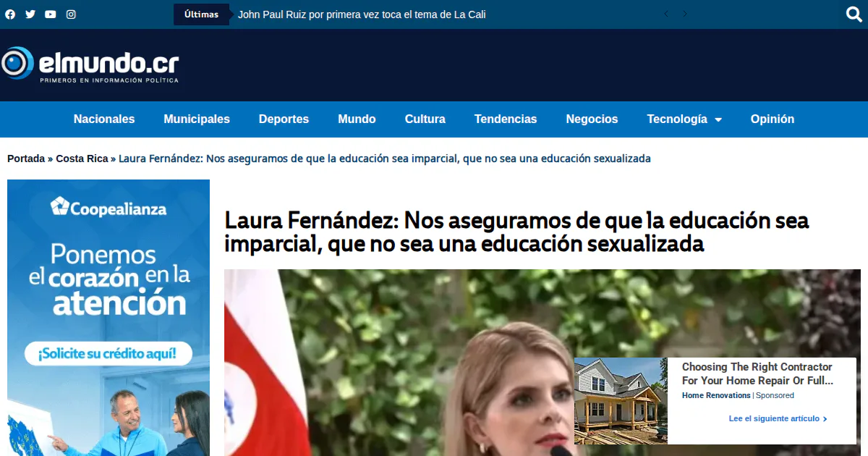Open the Negocios section
This screenshot has height=456, width=868.
point(592,119)
